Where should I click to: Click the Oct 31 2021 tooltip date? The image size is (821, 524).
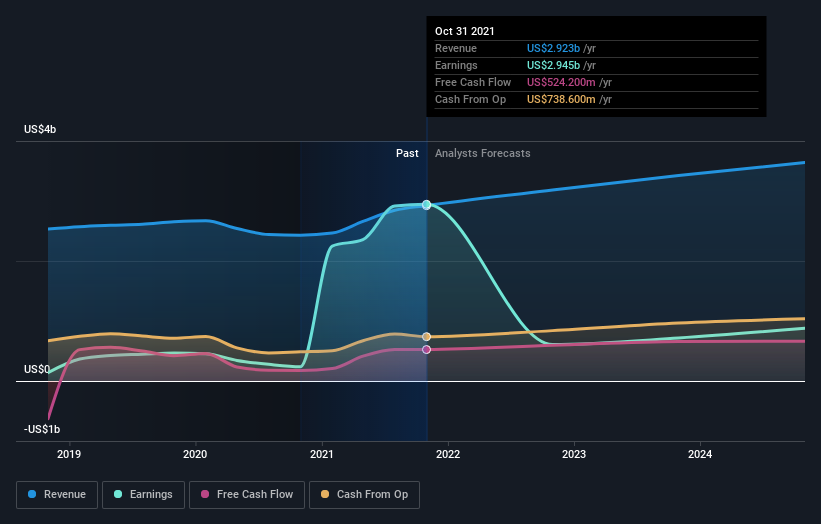pos(465,31)
